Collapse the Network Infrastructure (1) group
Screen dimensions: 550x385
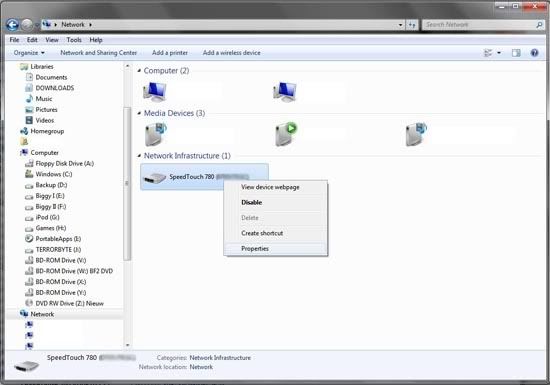pyautogui.click(x=139, y=156)
